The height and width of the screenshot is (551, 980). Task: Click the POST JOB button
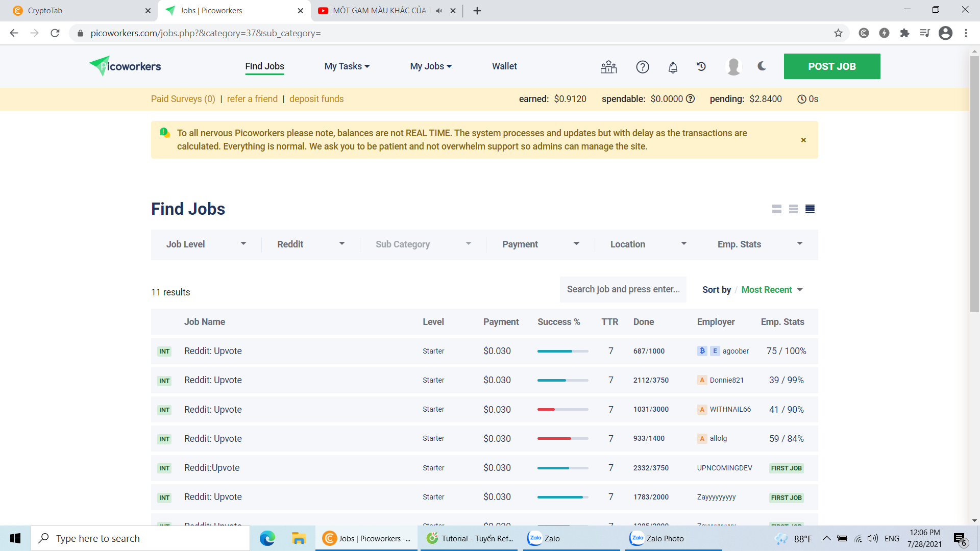(x=832, y=66)
